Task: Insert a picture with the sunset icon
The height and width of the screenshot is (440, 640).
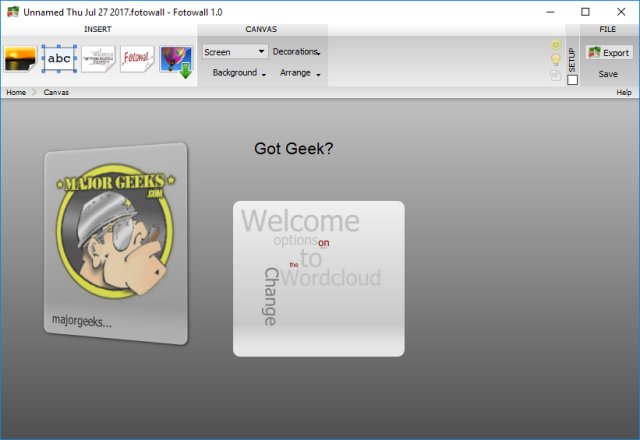Action: coord(20,59)
